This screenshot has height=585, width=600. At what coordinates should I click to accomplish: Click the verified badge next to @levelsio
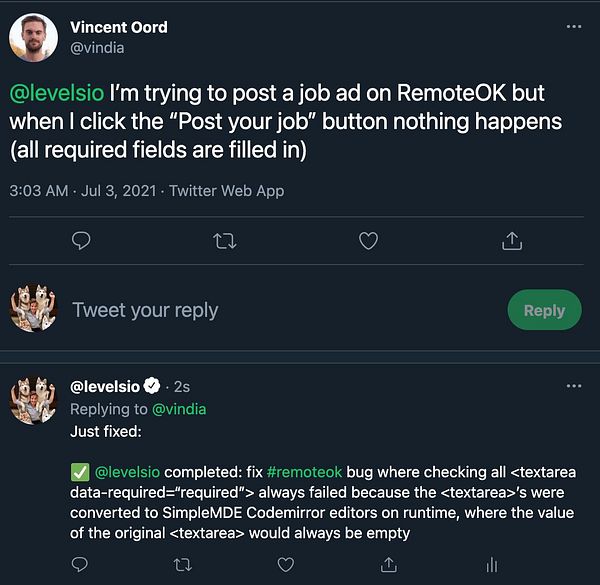(x=153, y=386)
